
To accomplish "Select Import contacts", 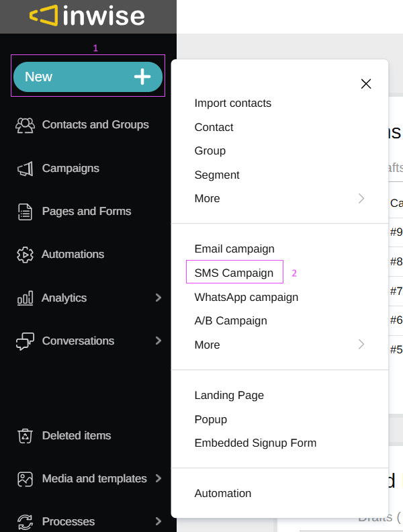I will pos(232,103).
